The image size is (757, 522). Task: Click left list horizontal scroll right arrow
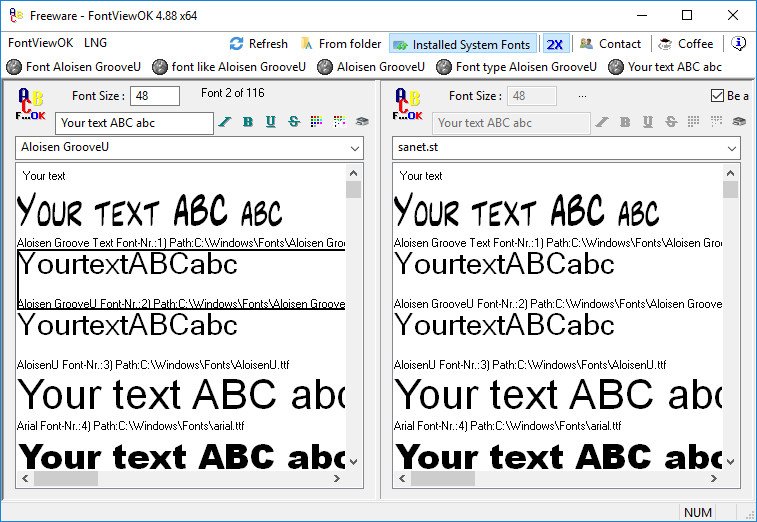click(337, 479)
